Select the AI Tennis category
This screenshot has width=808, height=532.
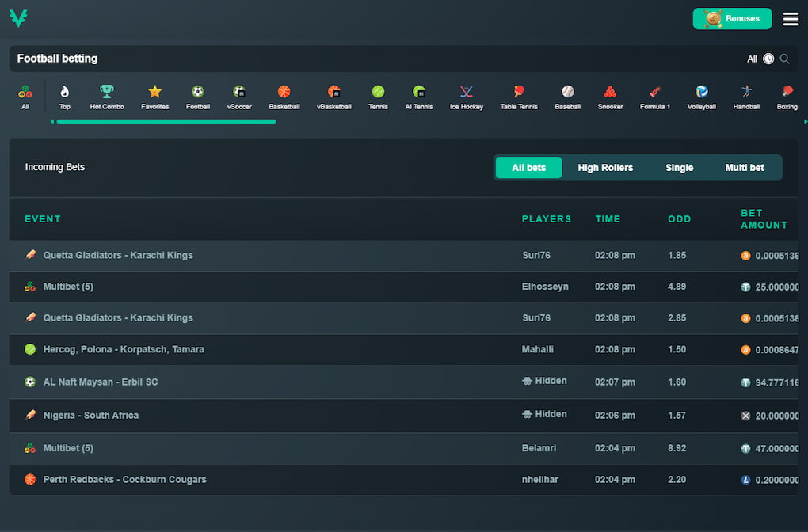click(418, 97)
